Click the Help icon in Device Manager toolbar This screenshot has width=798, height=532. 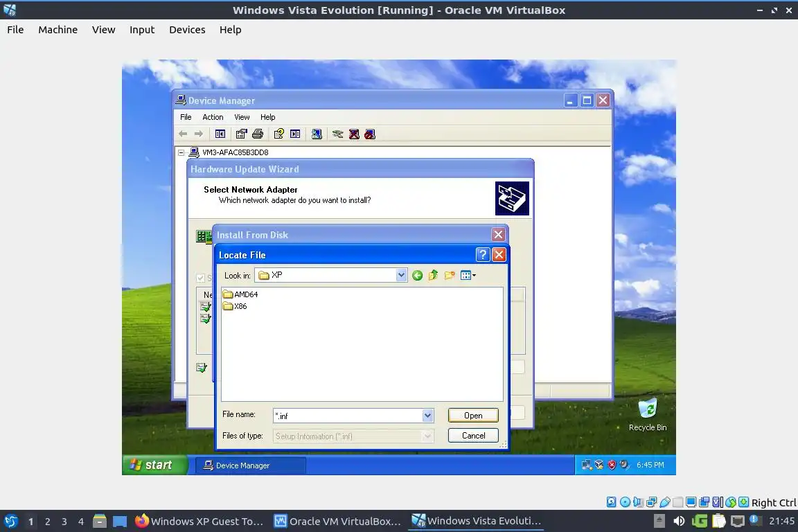tap(278, 134)
